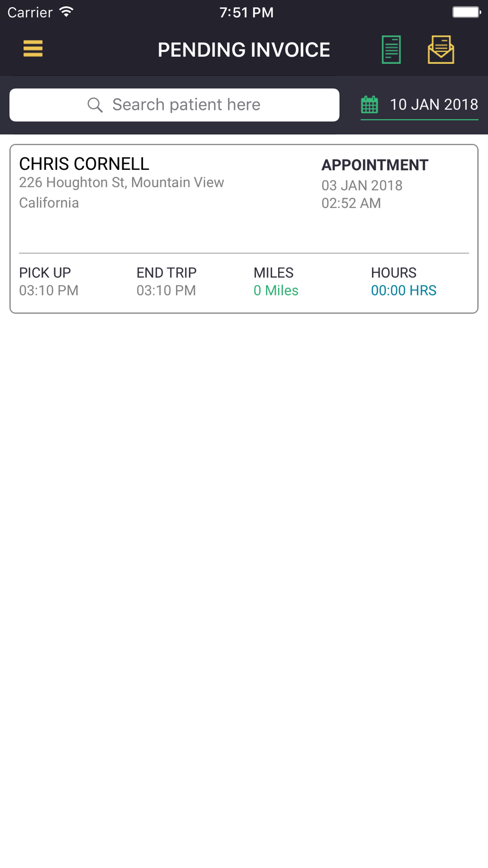
Task: Open the hamburger menu
Action: [x=33, y=49]
